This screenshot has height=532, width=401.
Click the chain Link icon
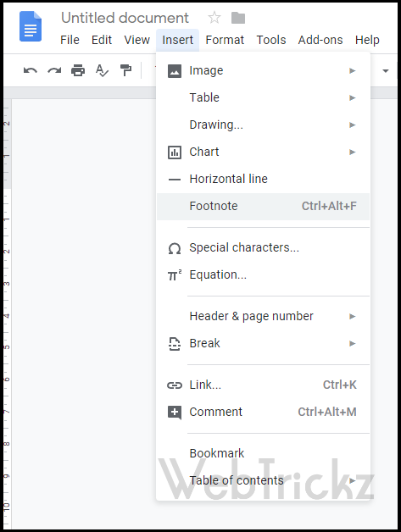[175, 385]
